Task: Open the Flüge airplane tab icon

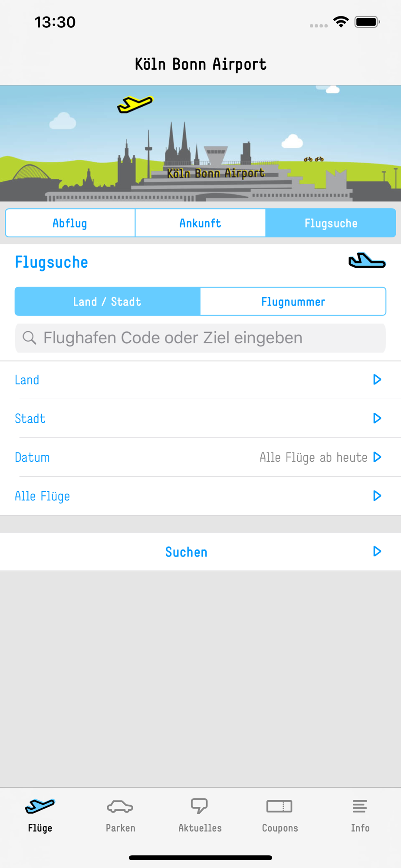Action: [40, 806]
